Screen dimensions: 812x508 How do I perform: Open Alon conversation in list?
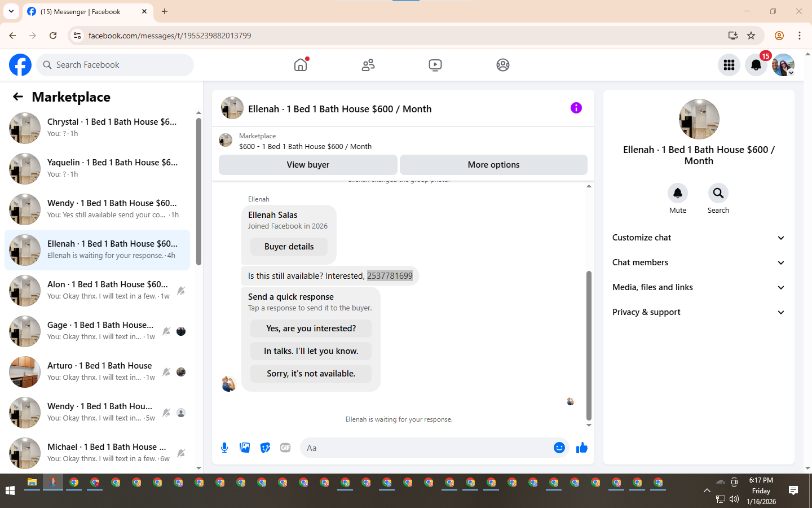pos(97,291)
